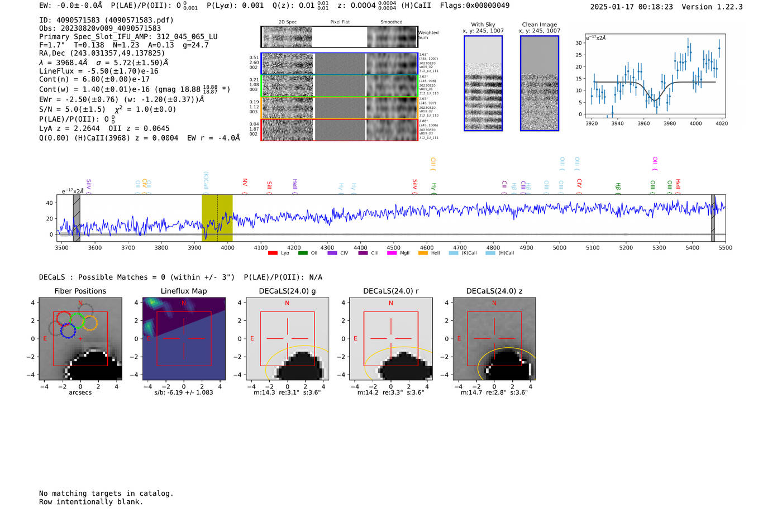Click the s/b: -6.19 +/- 1.083 caption
The height and width of the screenshot is (532, 782).
[184, 392]
